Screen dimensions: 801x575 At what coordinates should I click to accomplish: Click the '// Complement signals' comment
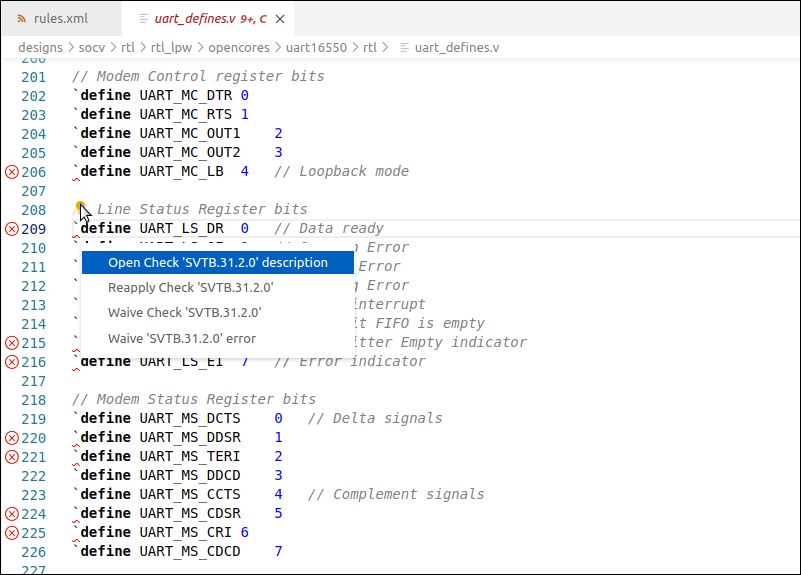[x=396, y=494]
